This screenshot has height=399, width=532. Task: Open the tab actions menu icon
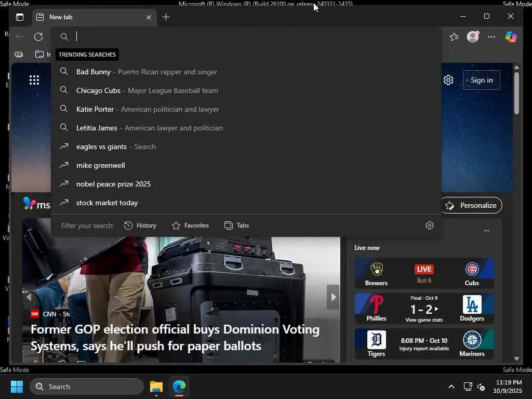(x=20, y=17)
